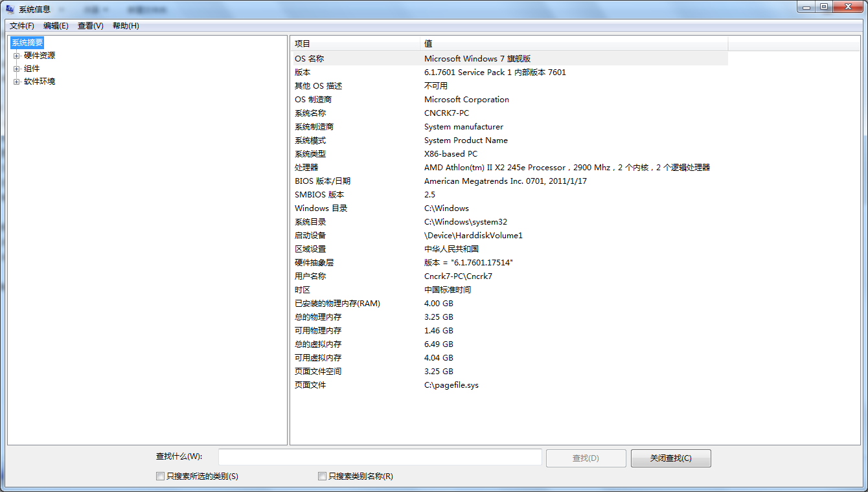
Task: Select the Windows 目录 row
Action: pos(509,208)
